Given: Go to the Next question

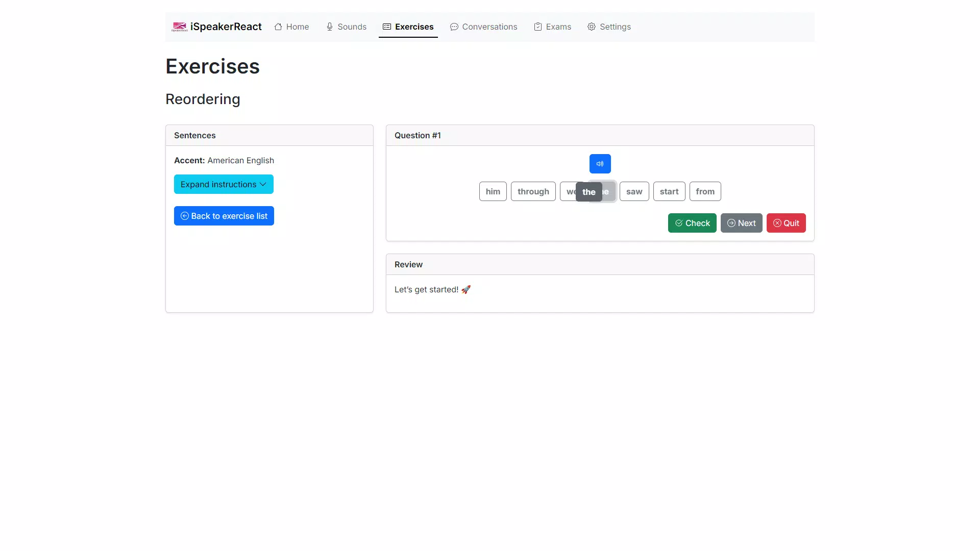Looking at the screenshot, I should 742,223.
